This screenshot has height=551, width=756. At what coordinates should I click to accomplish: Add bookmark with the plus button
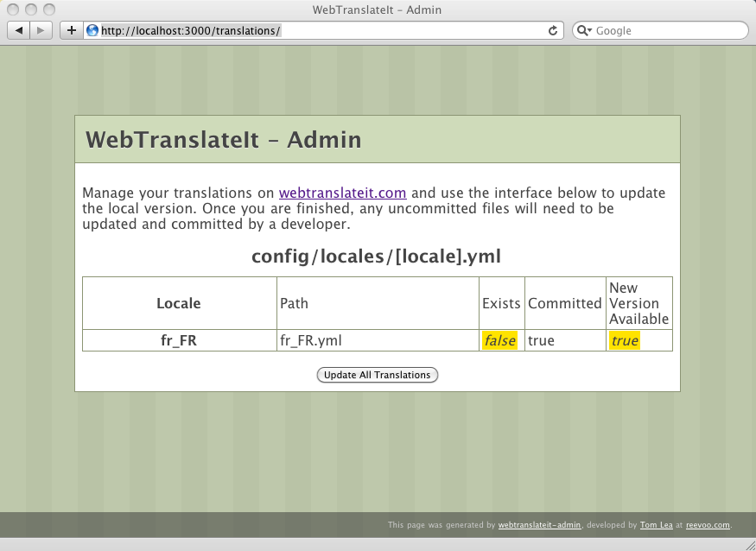coord(72,30)
